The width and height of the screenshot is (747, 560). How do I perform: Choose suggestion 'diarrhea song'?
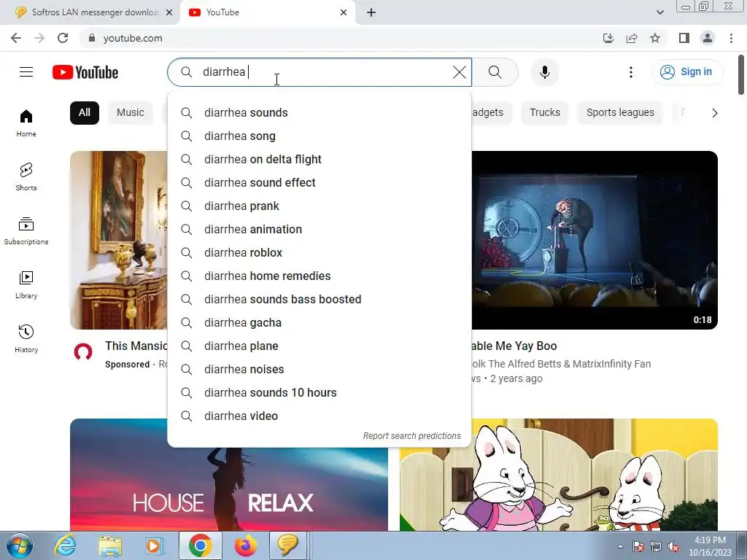click(320, 136)
